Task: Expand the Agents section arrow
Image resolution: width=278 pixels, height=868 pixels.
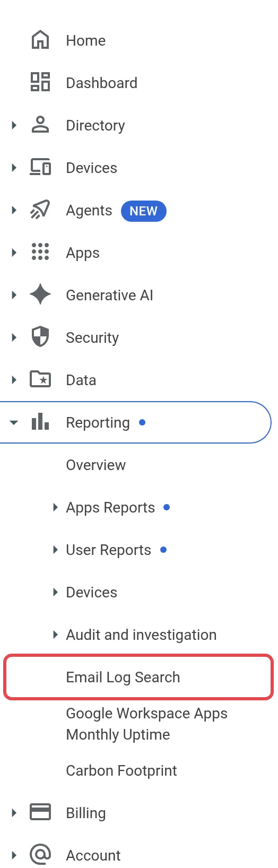Action: point(14,210)
